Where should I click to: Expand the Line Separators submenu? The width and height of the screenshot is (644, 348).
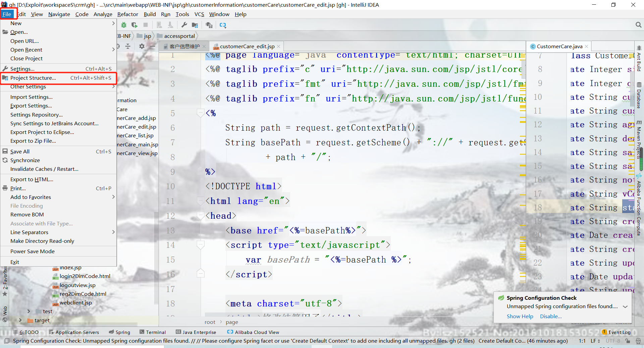click(58, 232)
